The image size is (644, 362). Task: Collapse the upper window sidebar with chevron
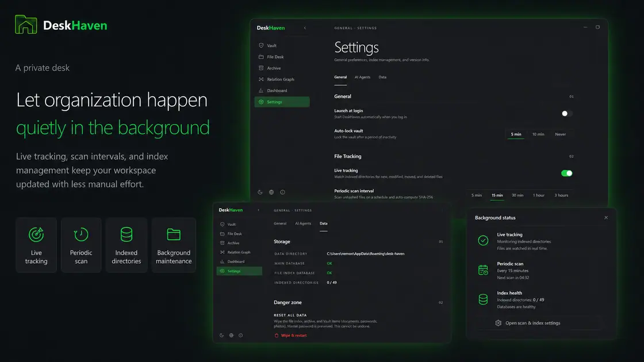pos(305,28)
